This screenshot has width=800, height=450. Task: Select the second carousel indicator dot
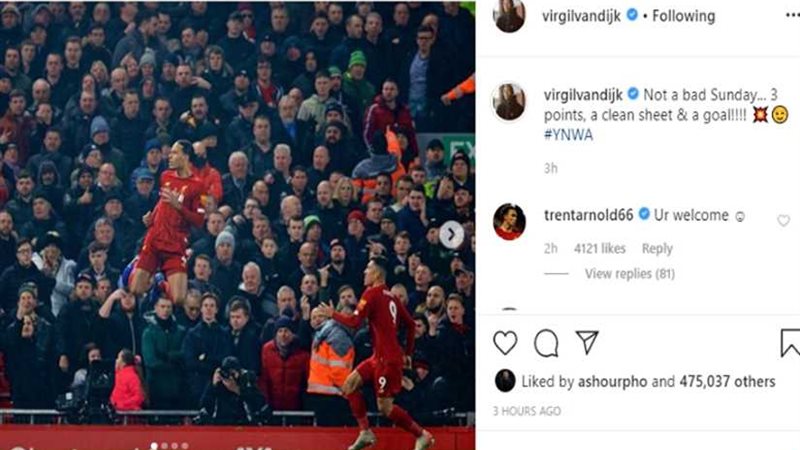164,446
